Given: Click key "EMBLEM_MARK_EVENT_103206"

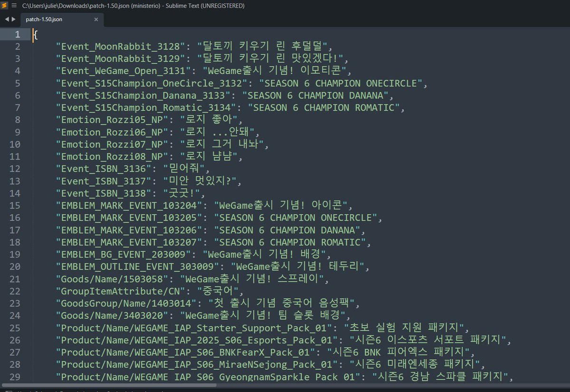Looking at the screenshot, I should [x=129, y=230].
